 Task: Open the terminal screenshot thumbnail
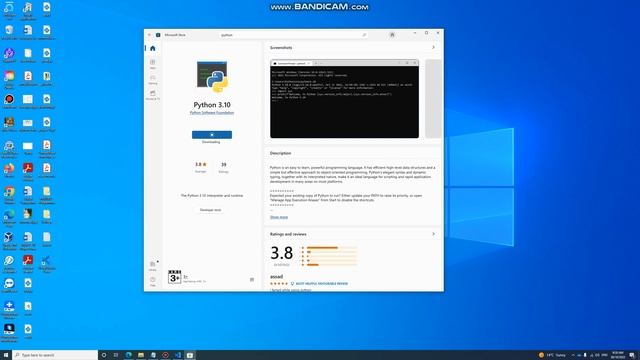[344, 98]
